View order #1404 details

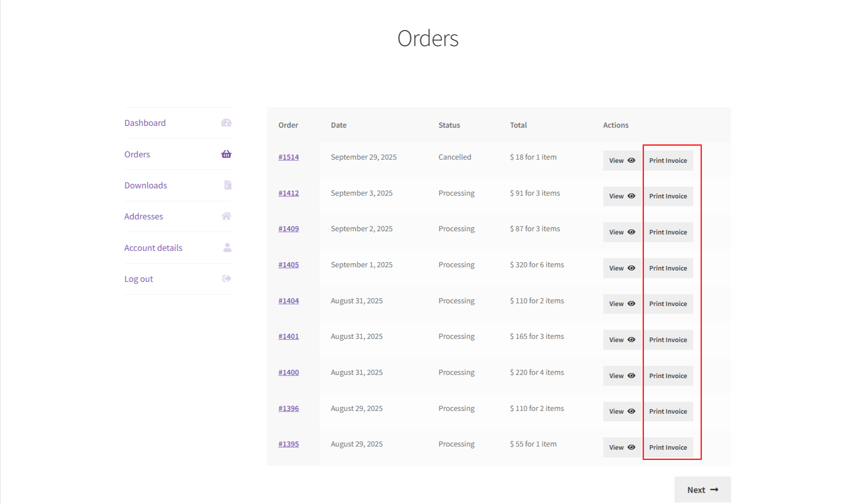622,304
